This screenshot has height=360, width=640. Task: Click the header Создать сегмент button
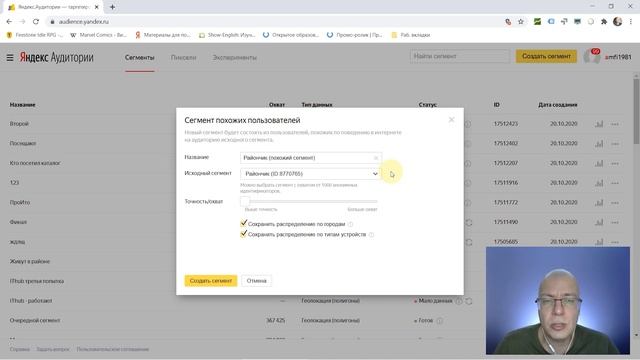(x=546, y=56)
